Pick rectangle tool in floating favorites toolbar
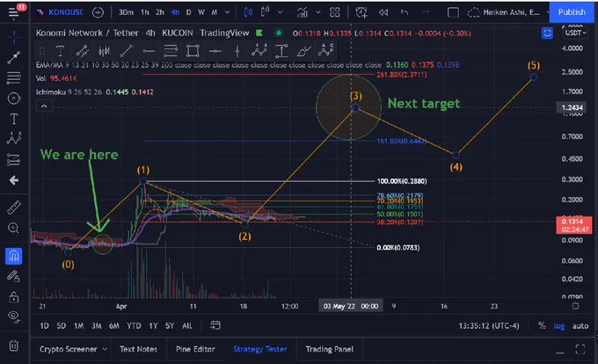Screen dimensions: 598x364 (193, 51)
